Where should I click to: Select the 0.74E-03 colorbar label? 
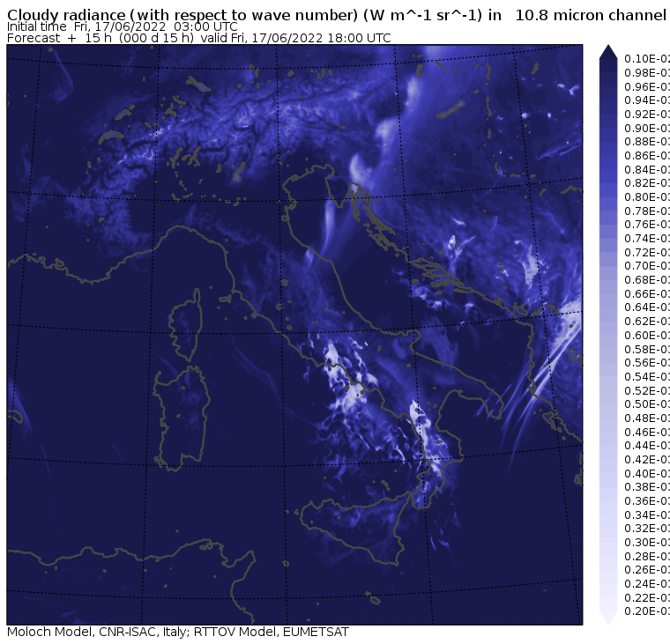(647, 238)
